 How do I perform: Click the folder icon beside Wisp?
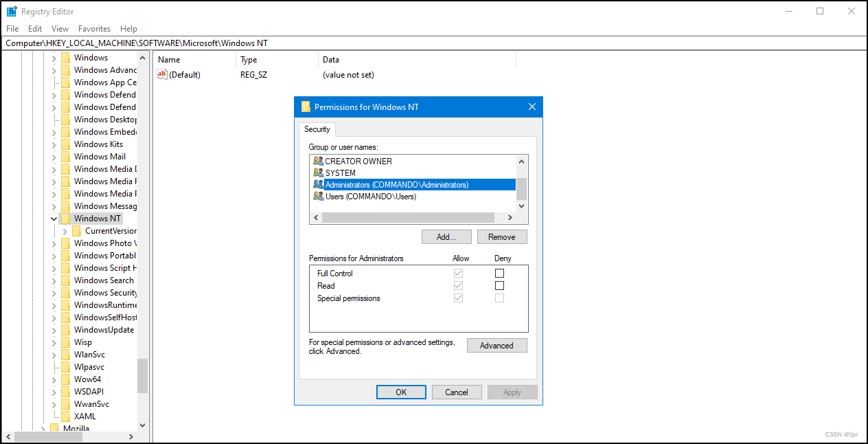(x=66, y=342)
